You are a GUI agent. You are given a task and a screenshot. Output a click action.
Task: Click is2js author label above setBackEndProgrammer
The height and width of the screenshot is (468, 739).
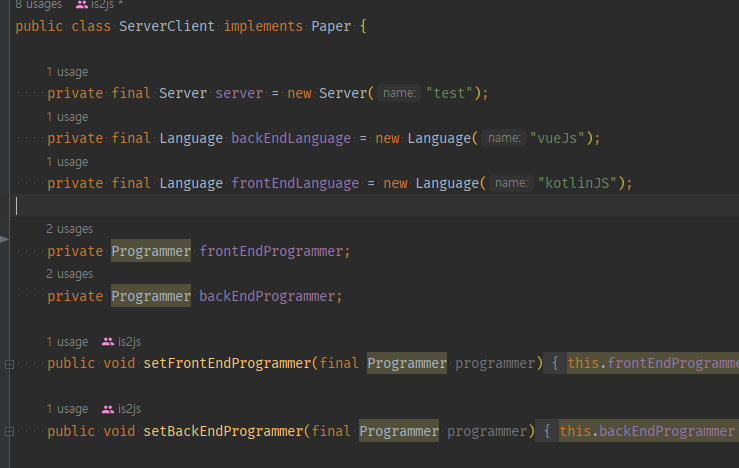129,409
